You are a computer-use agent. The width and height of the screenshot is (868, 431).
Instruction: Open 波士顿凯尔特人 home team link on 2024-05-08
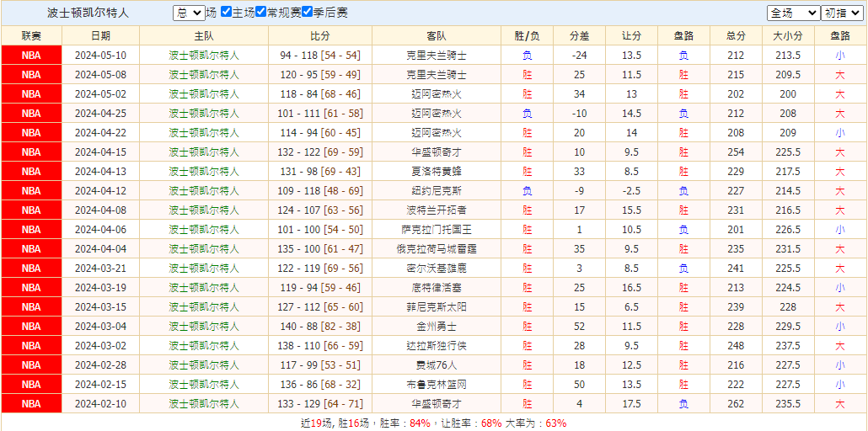pos(204,75)
